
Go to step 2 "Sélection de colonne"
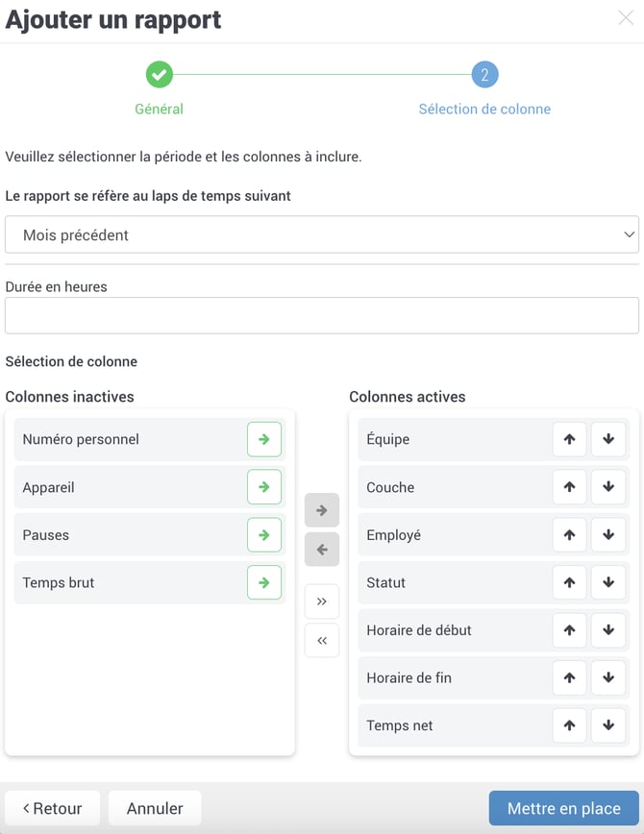(x=483, y=74)
